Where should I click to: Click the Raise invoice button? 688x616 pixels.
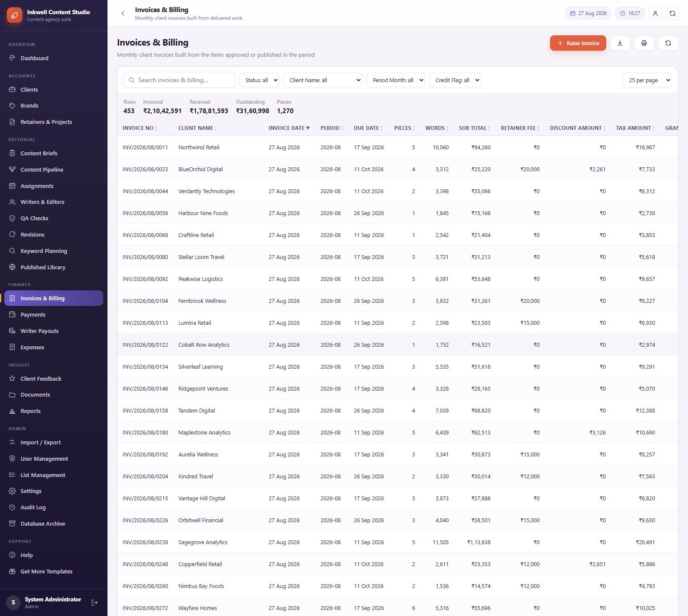[578, 43]
